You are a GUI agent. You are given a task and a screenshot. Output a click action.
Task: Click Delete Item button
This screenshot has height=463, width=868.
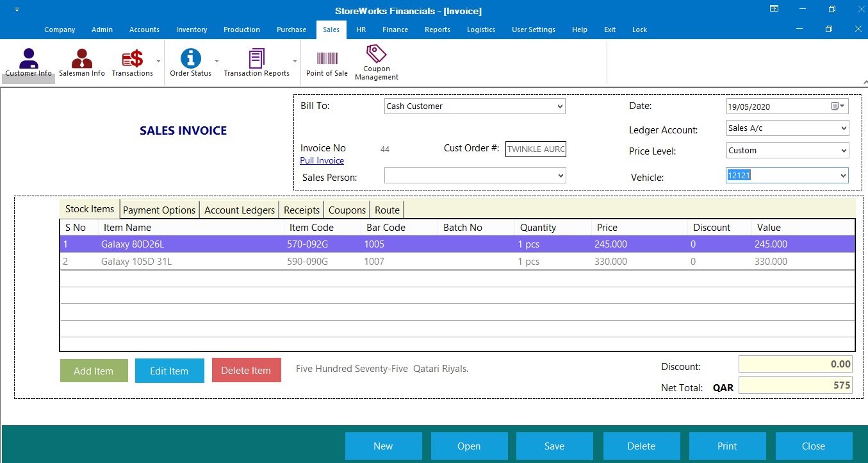coord(246,371)
